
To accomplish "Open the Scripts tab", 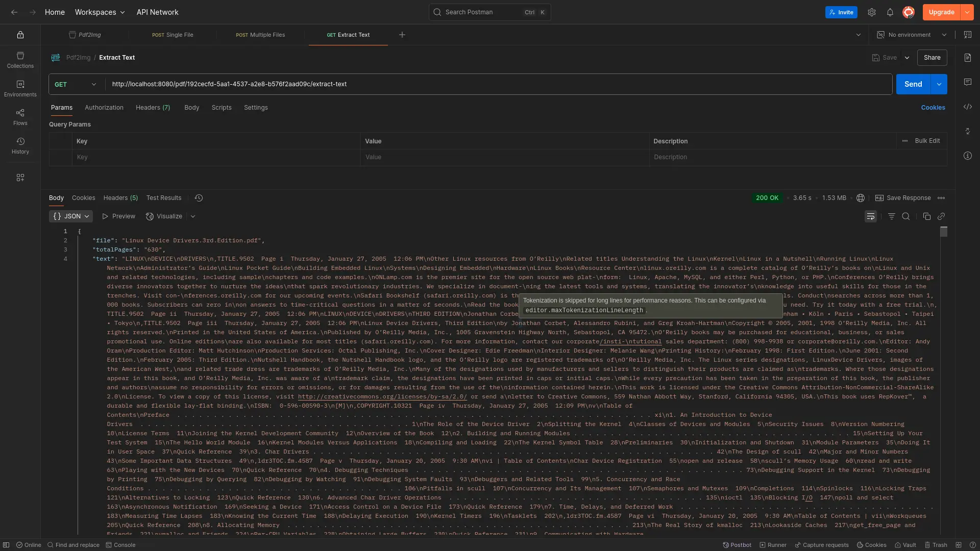I will 222,108.
